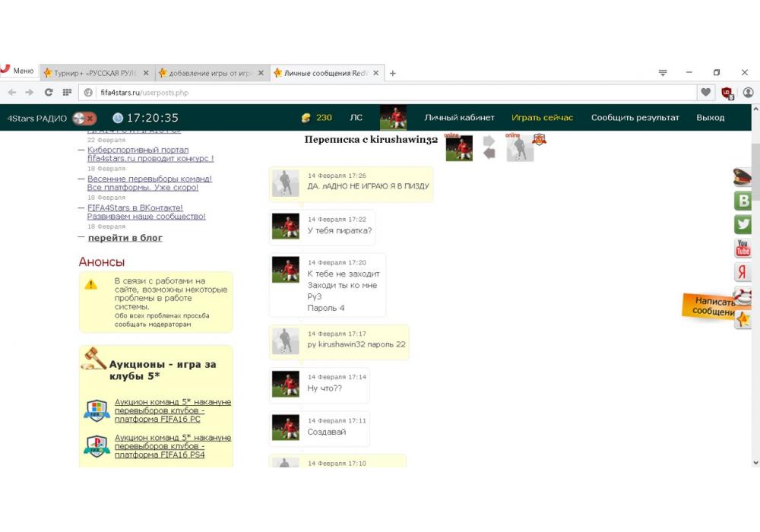This screenshot has height=532, width=760.
Task: Click the перейти в блог link
Action: [x=125, y=238]
